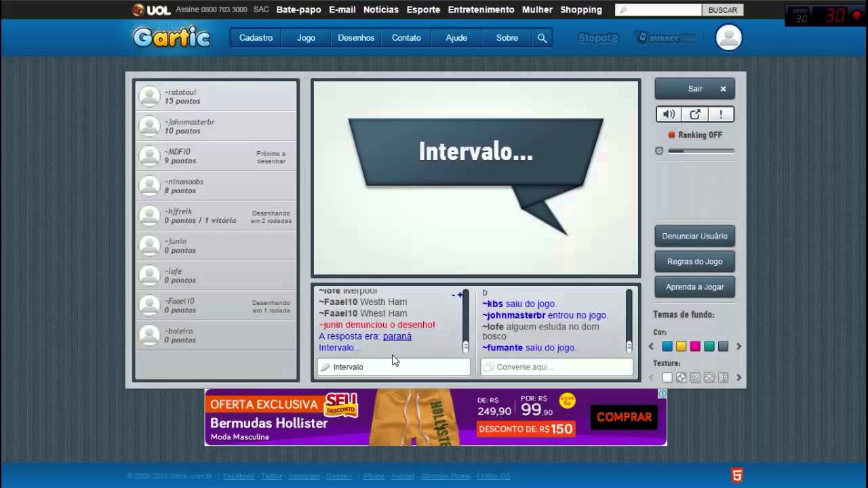
Task: Open Regras do Jogo
Action: tap(694, 262)
